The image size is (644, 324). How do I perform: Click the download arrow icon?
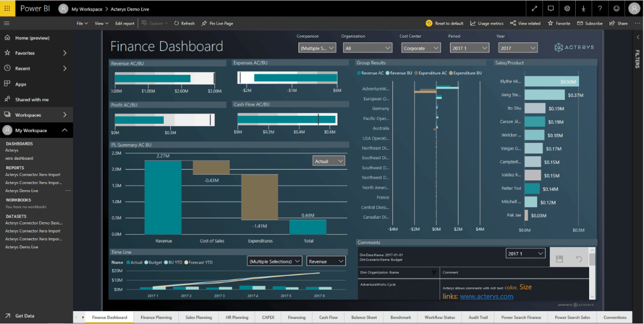click(x=583, y=8)
